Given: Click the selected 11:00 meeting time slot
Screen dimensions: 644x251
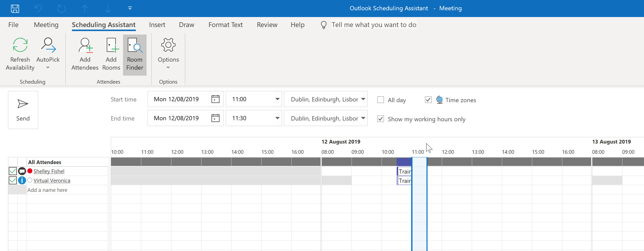Looking at the screenshot, I should point(419,204).
